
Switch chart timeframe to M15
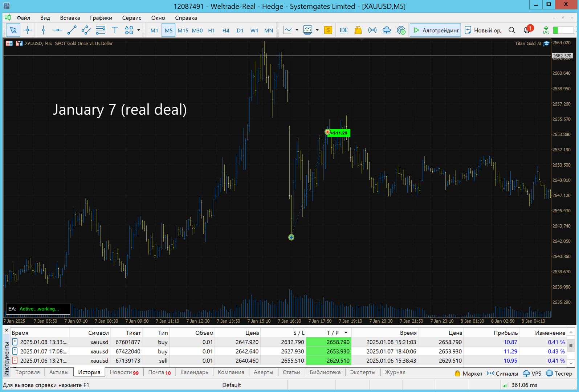[x=183, y=30]
